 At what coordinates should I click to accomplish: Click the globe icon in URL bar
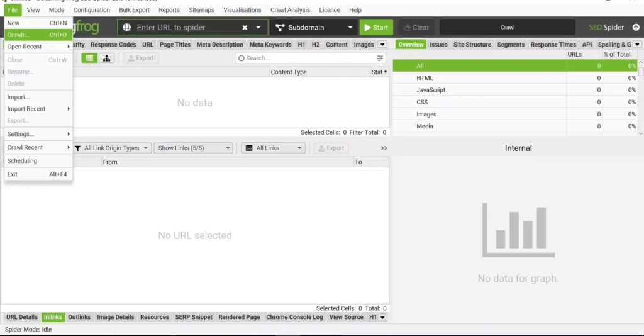127,28
